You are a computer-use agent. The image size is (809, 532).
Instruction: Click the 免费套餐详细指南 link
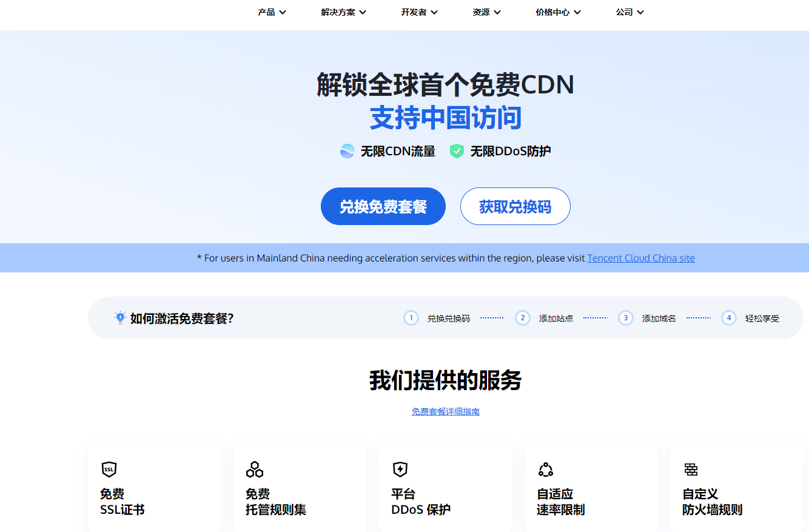click(445, 411)
